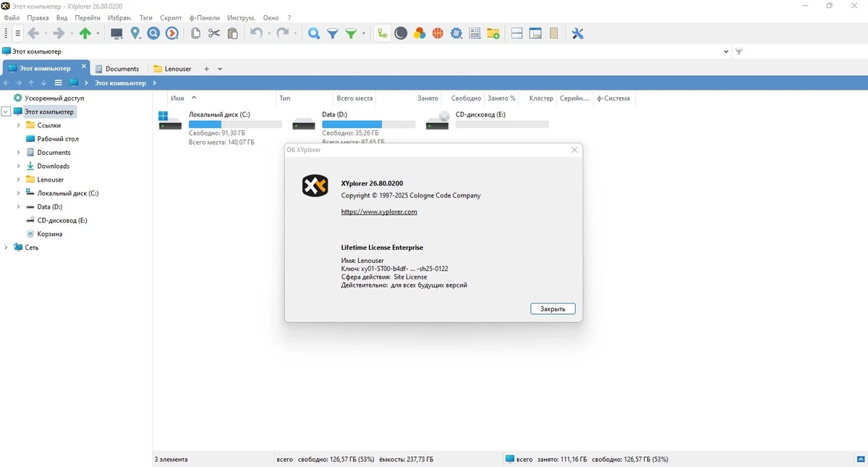Click the orange circular arrow toolbar icon
Image resolution: width=868 pixels, height=467 pixels.
(x=172, y=33)
